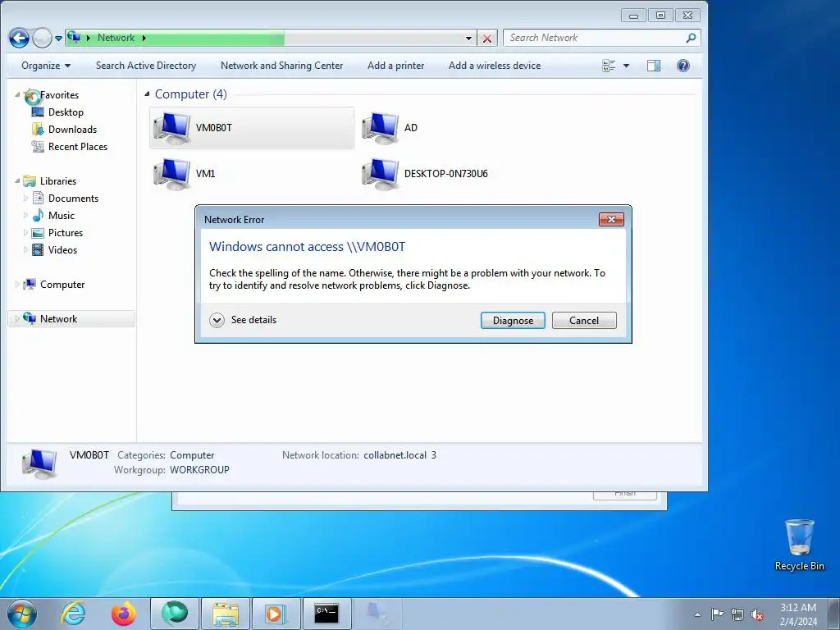Open the Organize menu
This screenshot has height=630, width=840.
point(46,66)
